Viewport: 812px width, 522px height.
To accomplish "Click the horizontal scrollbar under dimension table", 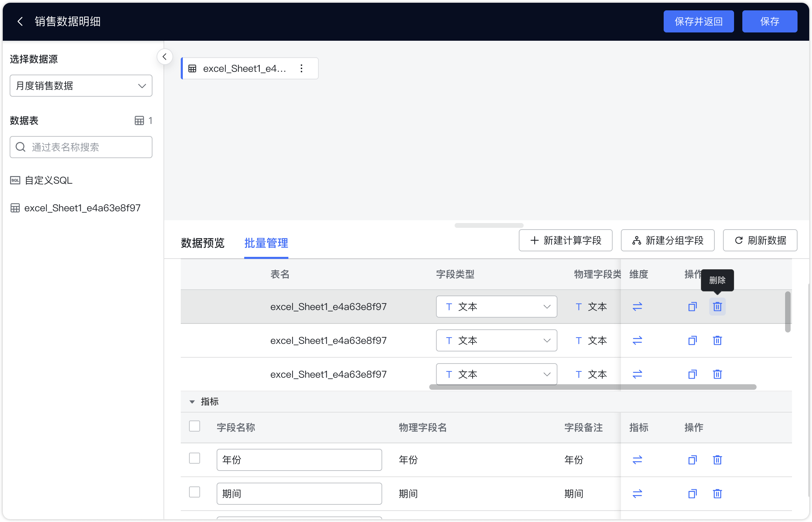I will (593, 387).
